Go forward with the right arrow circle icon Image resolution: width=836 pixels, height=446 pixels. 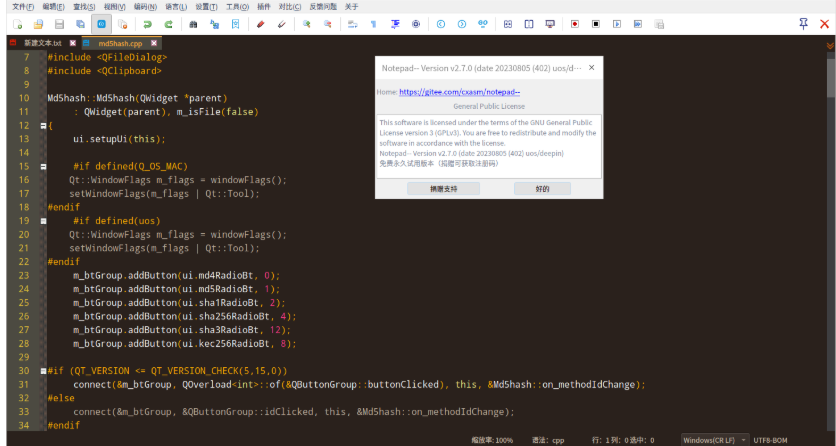[462, 24]
